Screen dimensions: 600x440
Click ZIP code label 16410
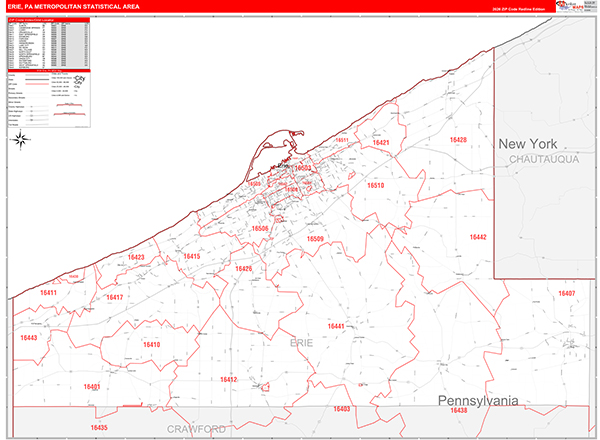[152, 345]
